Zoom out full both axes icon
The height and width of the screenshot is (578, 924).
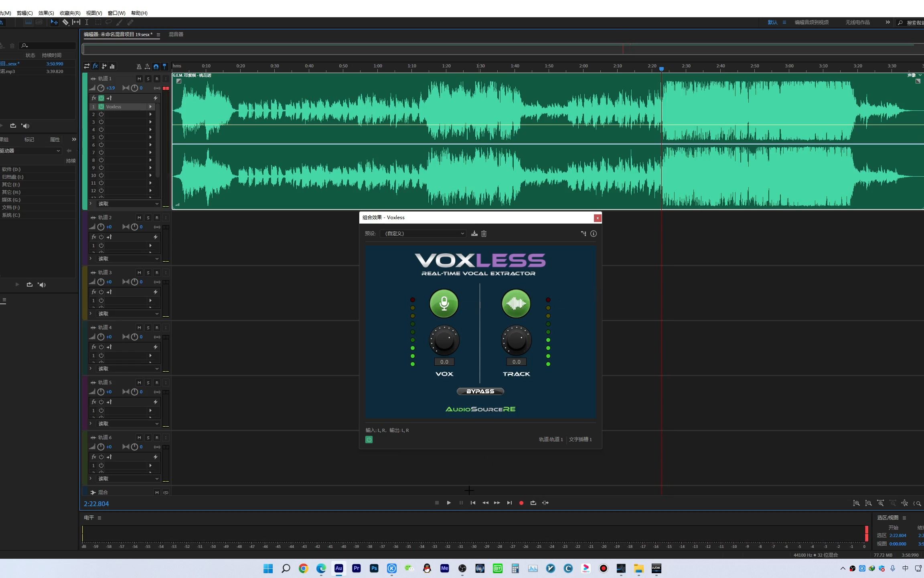pyautogui.click(x=904, y=503)
